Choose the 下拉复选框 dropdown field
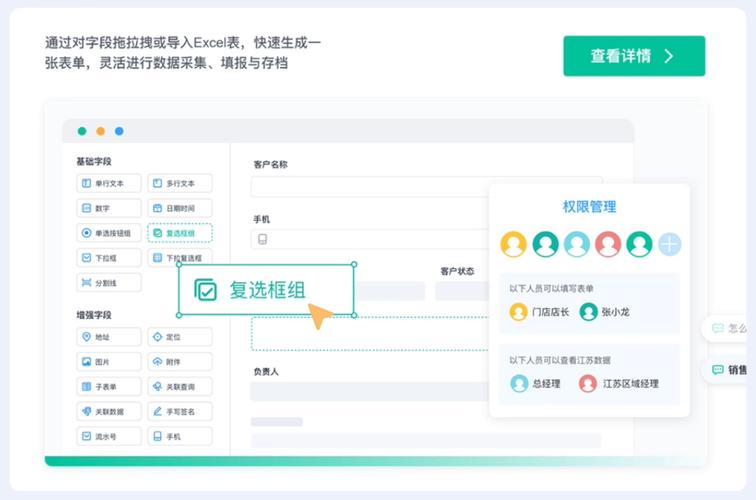Viewport: 756px width, 500px height. click(x=180, y=258)
